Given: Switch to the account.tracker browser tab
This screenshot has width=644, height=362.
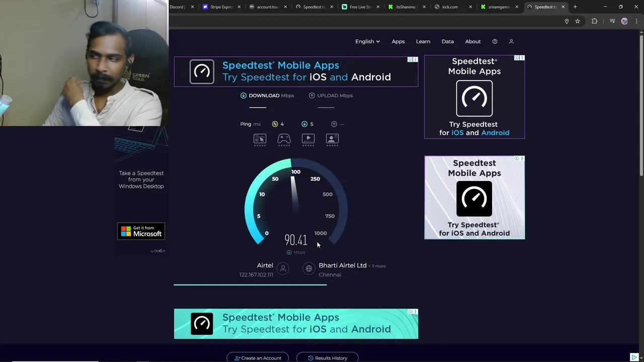Looking at the screenshot, I should (x=267, y=7).
